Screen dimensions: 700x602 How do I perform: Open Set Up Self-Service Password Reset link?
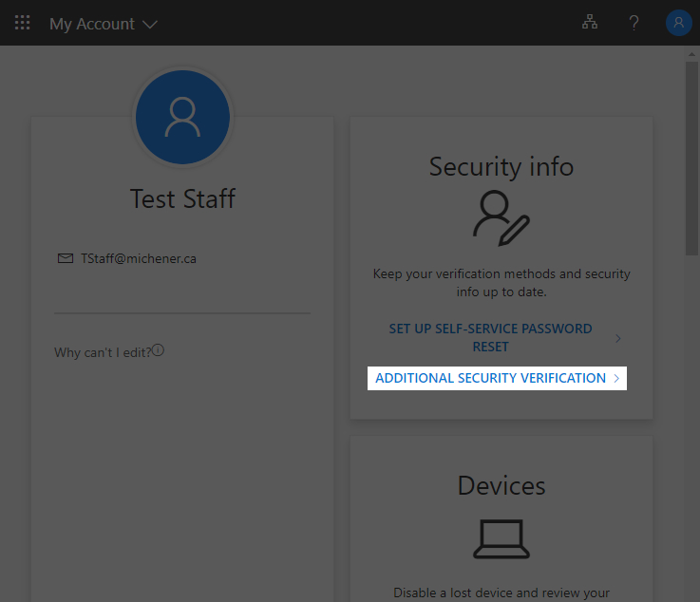(490, 337)
